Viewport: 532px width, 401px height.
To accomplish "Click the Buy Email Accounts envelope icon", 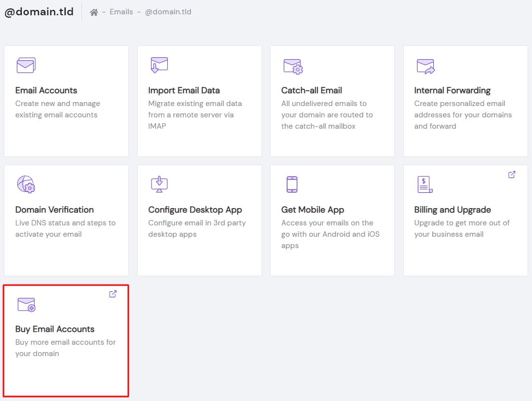I will point(26,304).
